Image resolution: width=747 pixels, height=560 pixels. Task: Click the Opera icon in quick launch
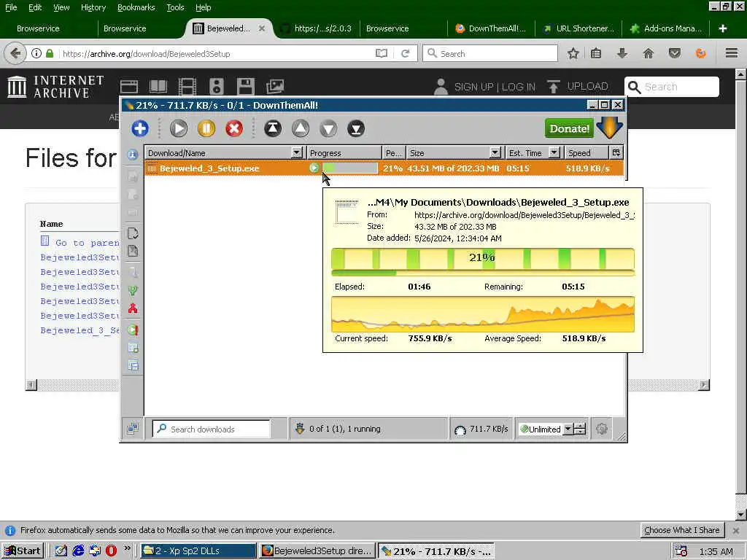tap(111, 551)
